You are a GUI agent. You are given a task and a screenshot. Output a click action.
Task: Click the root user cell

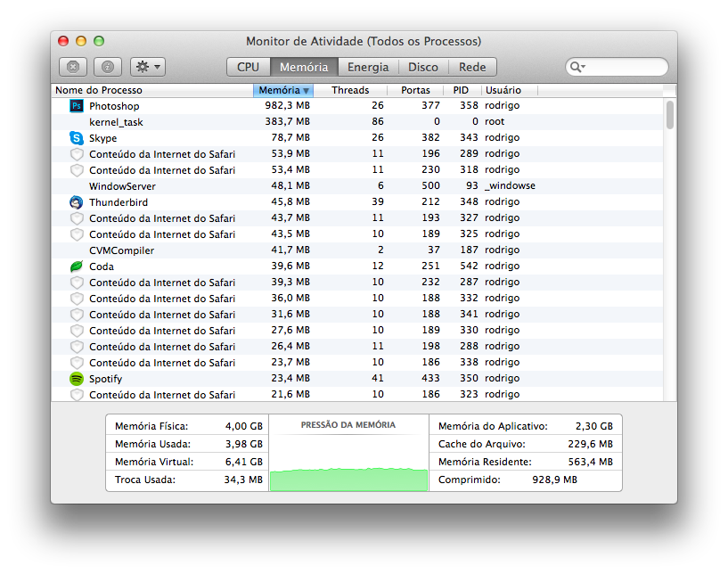[x=495, y=122]
